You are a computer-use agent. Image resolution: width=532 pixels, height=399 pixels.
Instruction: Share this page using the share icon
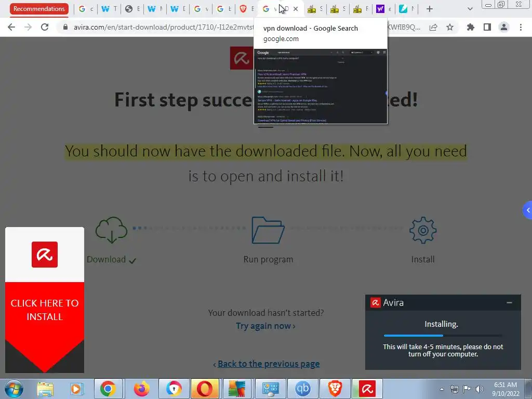[433, 27]
